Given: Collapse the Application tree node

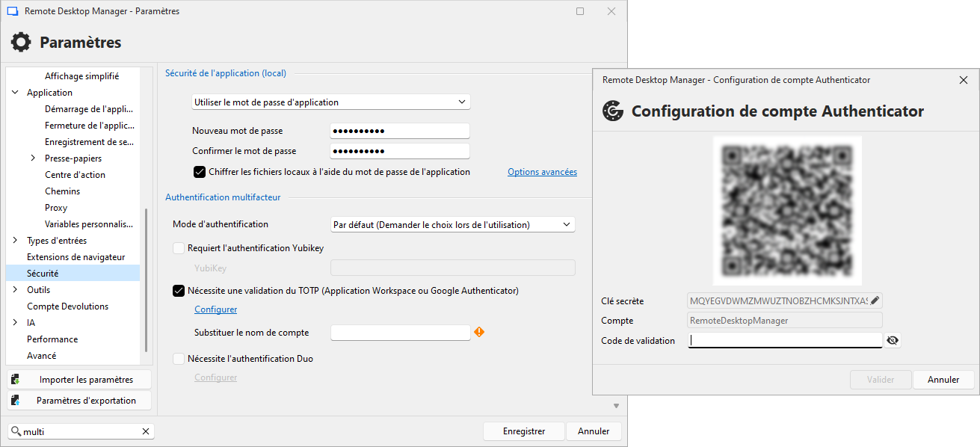Looking at the screenshot, I should point(15,93).
